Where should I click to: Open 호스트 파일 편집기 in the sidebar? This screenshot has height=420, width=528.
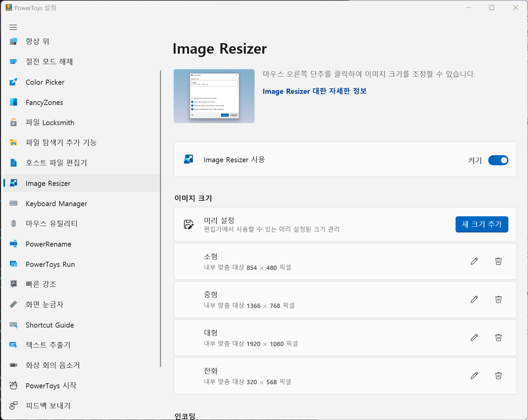(82, 163)
